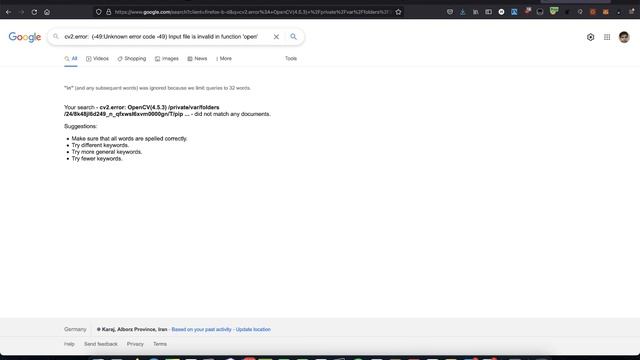Screen dimensions: 640x360
Task: Click the orange circle extension icon
Action: click(593, 12)
